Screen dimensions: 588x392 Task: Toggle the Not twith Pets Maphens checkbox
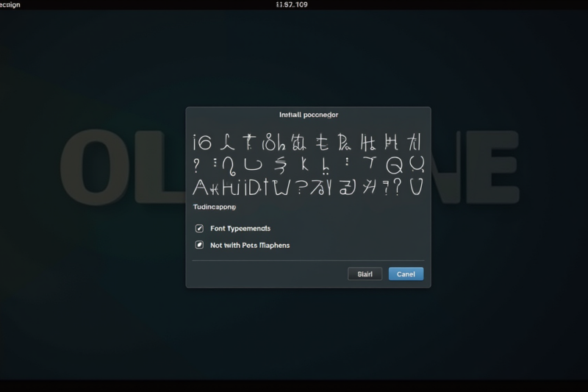coord(199,245)
